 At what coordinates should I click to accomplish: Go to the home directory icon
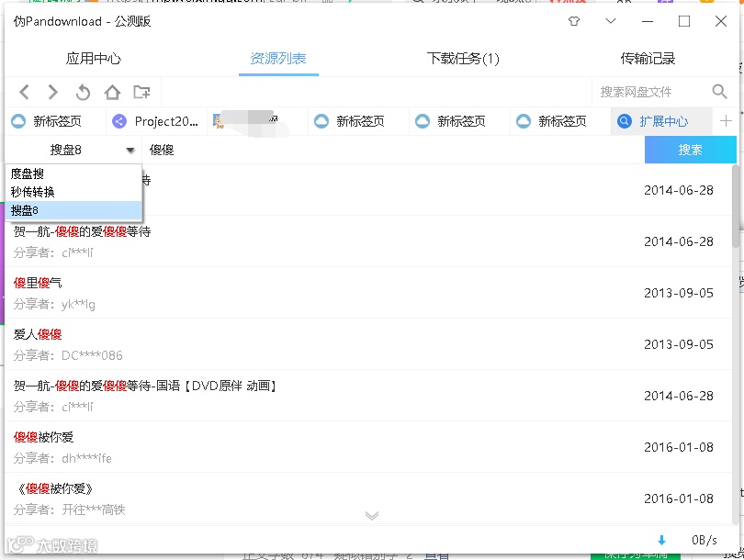coord(112,92)
